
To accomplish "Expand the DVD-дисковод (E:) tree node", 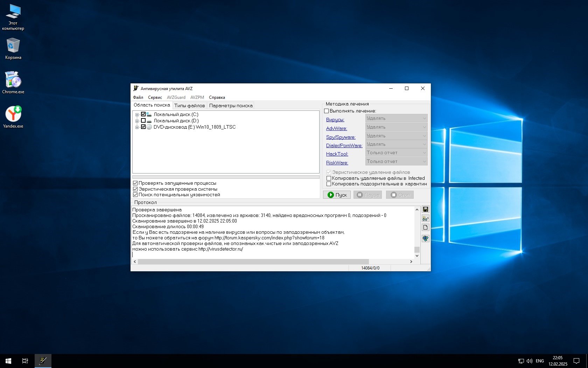I will click(137, 127).
